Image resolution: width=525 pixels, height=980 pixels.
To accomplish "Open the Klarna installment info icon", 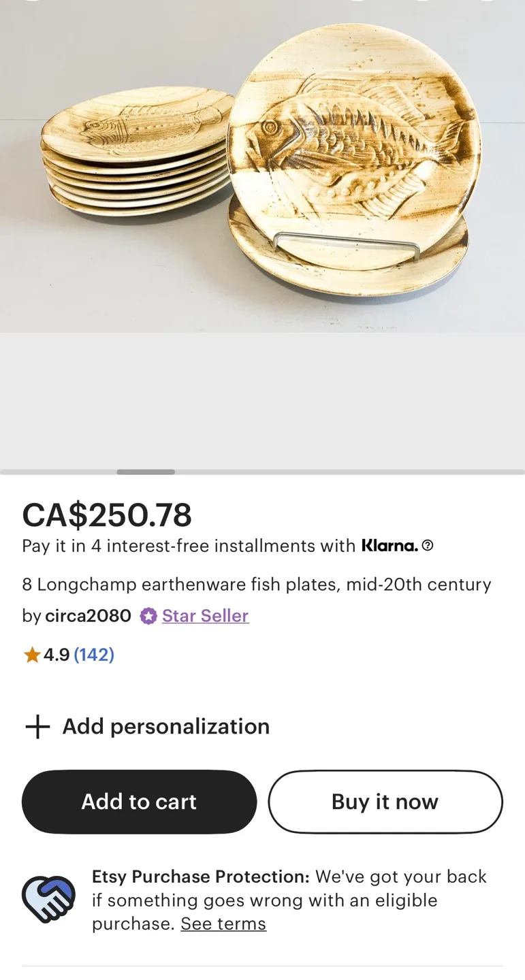I will [428, 545].
